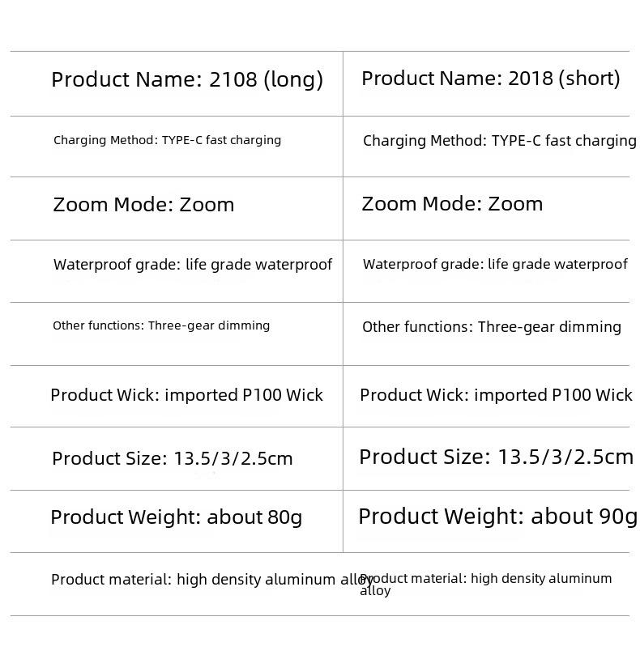
Task: Click right 'Waterproof grade: life grade waterproof' text
Action: click(495, 265)
